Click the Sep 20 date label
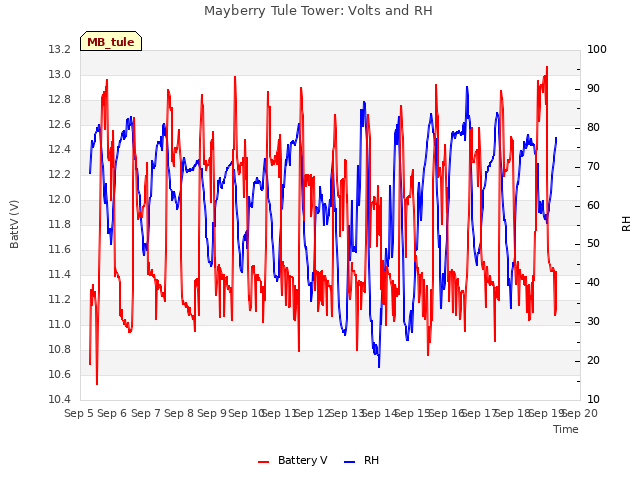The height and width of the screenshot is (480, 640). [x=580, y=413]
